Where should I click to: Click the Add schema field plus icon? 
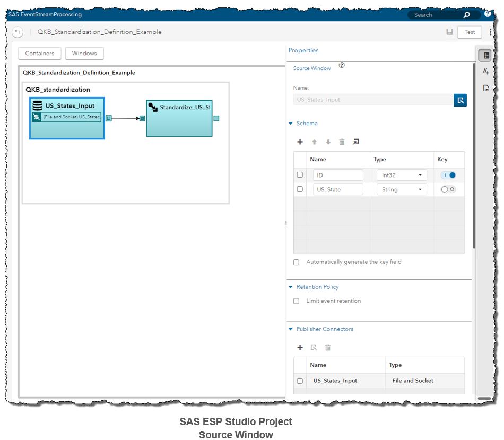tap(300, 142)
